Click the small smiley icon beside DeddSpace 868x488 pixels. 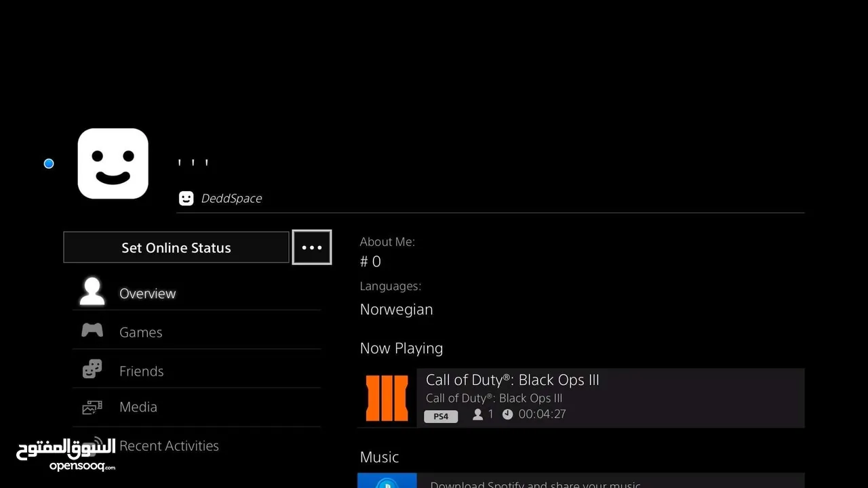[x=186, y=198]
